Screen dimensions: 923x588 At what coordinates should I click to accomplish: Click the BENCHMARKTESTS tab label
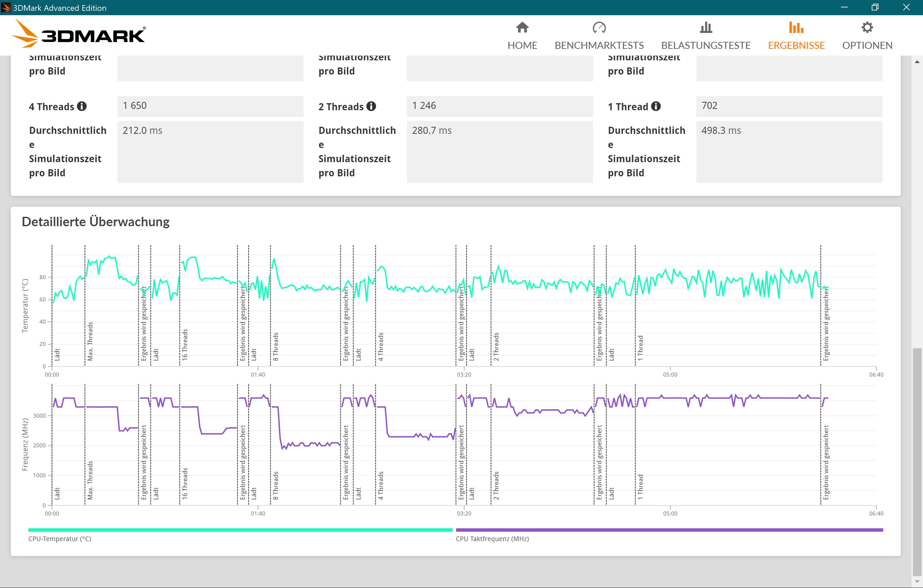point(599,45)
